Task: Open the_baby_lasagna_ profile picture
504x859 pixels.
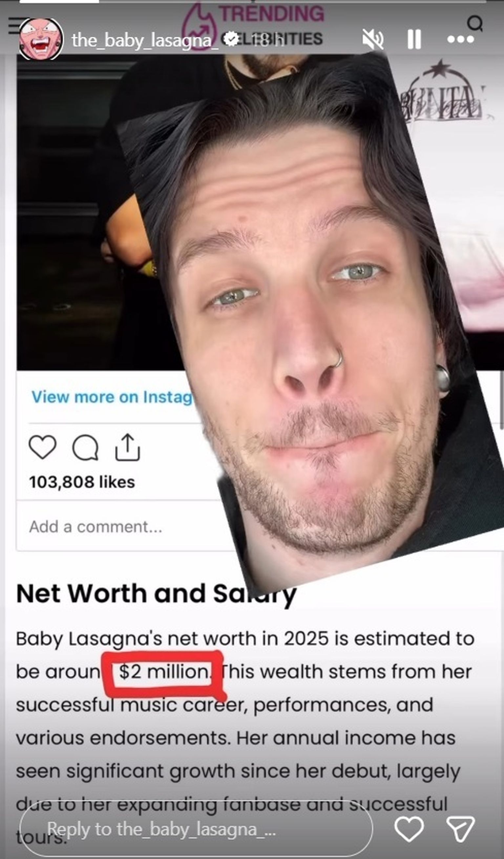Action: pos(41,39)
